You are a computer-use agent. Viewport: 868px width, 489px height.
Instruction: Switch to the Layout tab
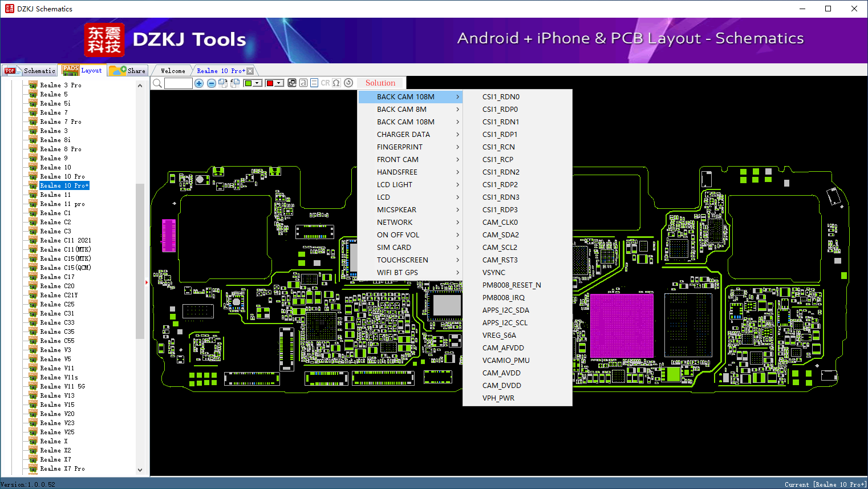(83, 70)
